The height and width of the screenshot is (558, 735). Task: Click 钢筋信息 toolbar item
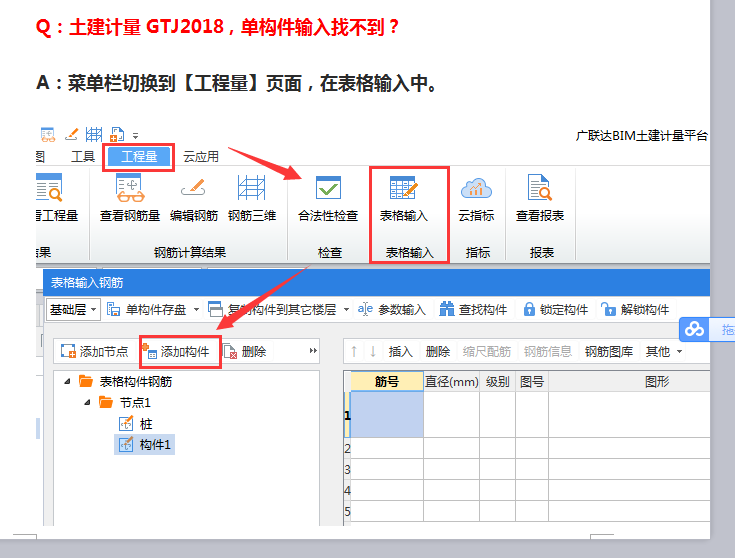coord(548,351)
